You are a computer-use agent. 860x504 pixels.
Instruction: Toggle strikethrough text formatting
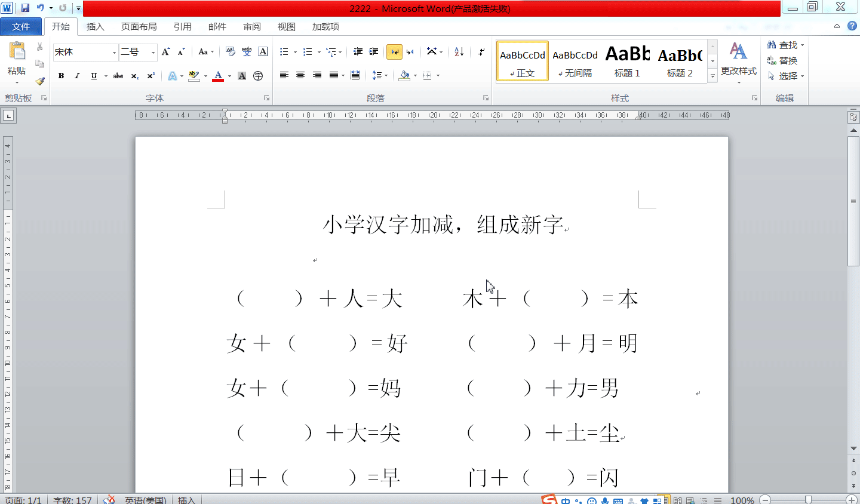(x=118, y=76)
